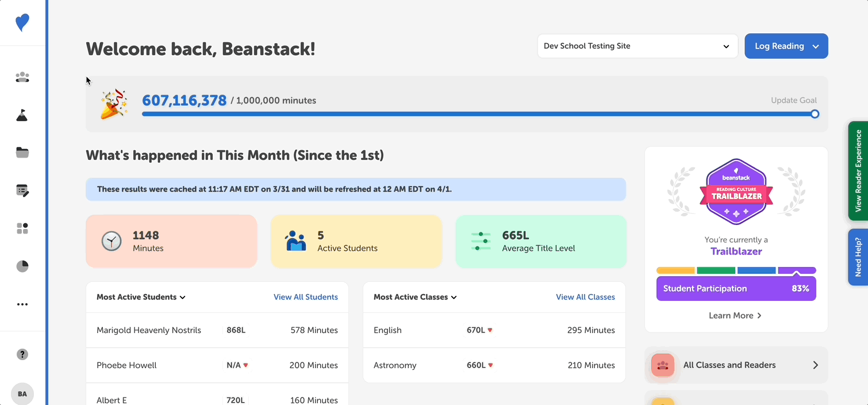Click the Beanstack heart logo
Viewport: 868px width, 405px height.
22,23
